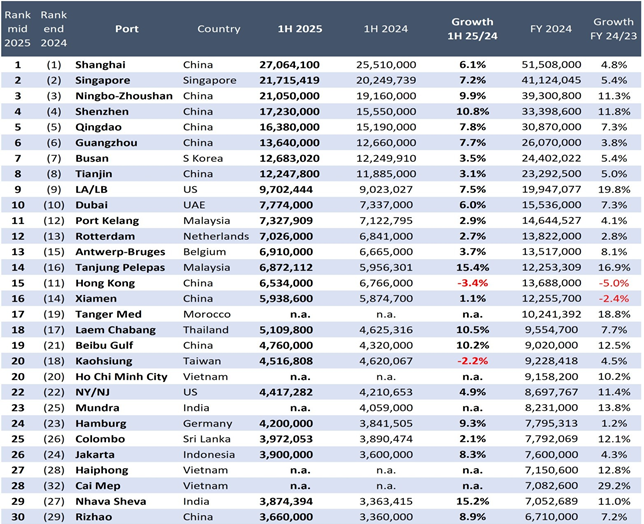
Task: Select Nhava Sheva's 3,874,394 value
Action: point(286,501)
